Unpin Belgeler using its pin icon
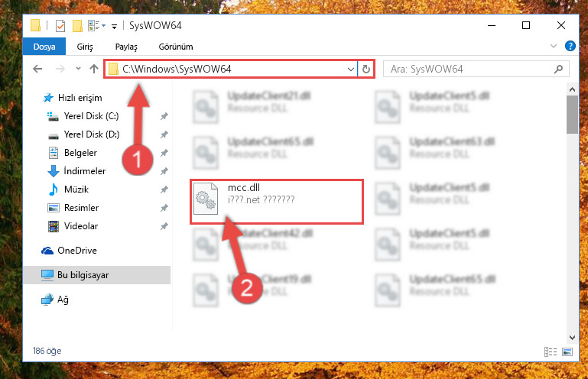Viewport: 588px width, 379px height. 164,153
